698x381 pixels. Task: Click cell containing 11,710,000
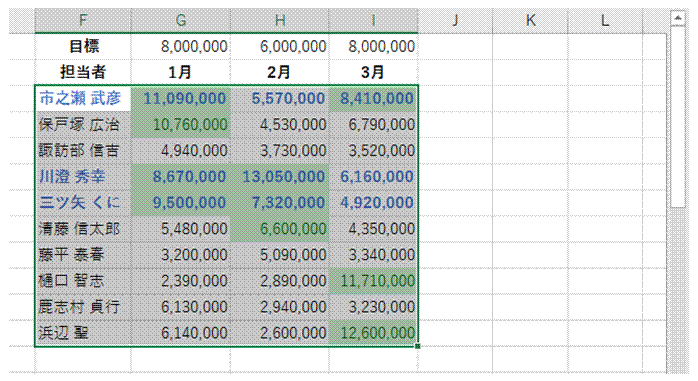point(373,281)
